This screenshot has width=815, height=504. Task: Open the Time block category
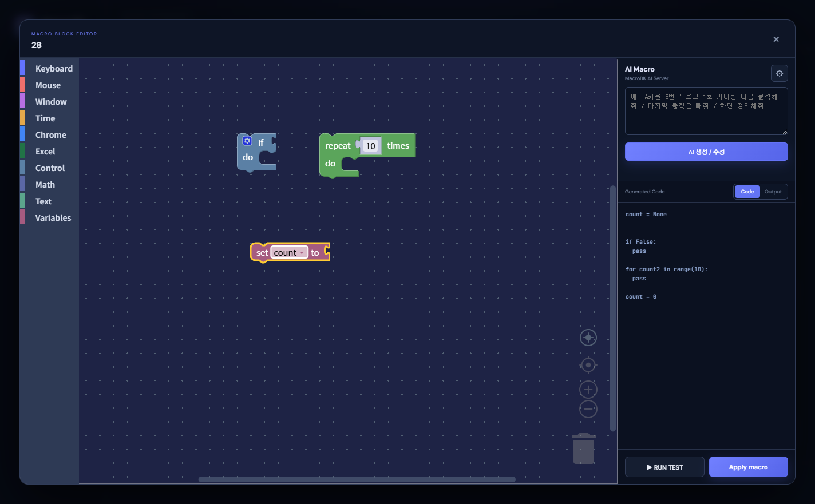point(49,118)
